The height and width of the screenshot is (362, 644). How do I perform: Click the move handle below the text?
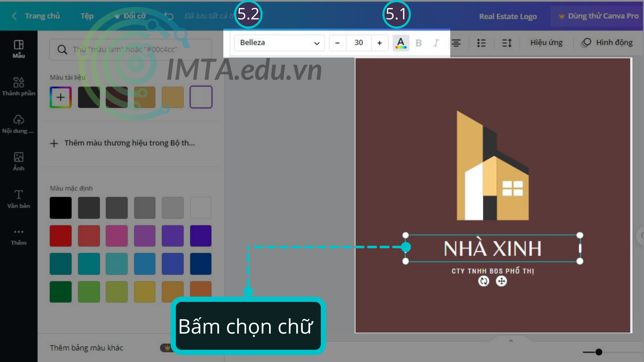(501, 281)
